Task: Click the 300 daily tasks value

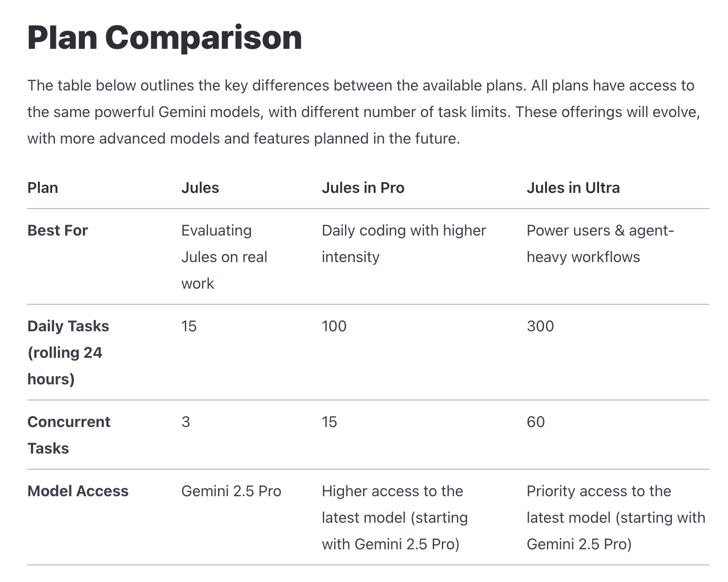Action: [x=540, y=326]
